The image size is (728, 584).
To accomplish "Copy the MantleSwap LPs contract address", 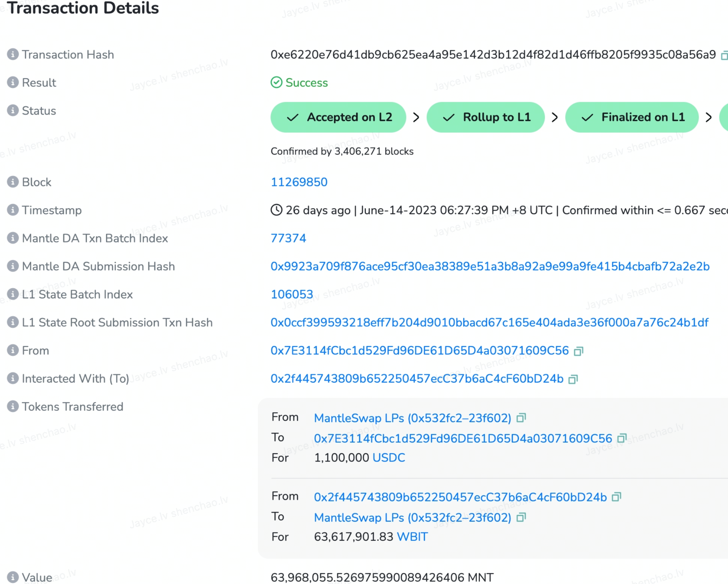I will tap(523, 418).
